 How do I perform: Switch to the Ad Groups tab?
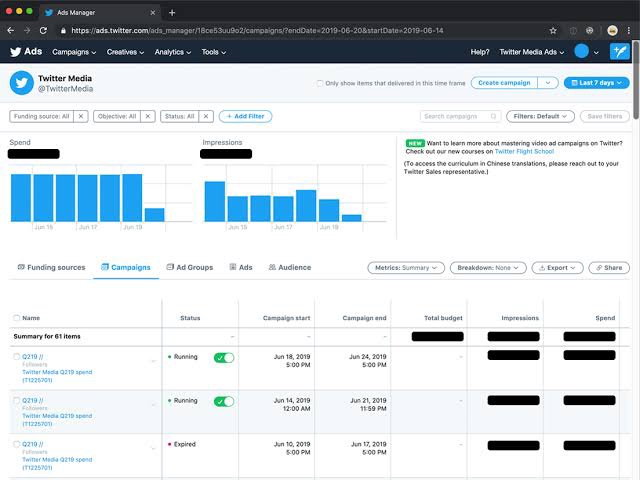point(190,267)
